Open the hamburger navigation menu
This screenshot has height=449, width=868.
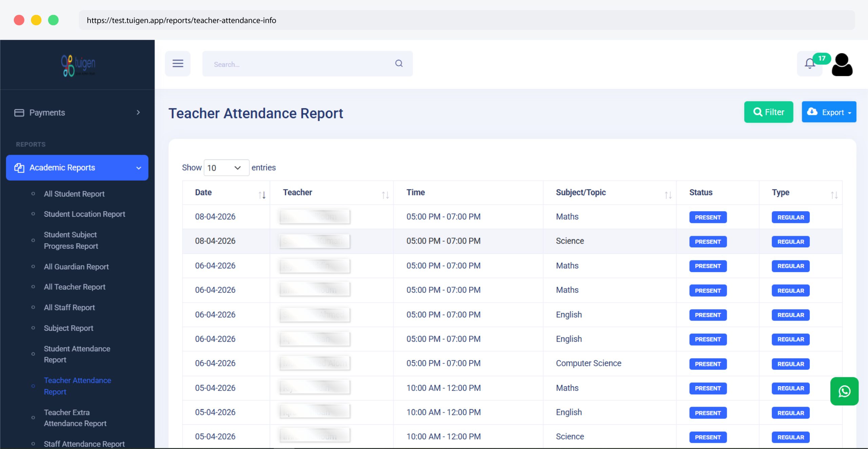(178, 63)
